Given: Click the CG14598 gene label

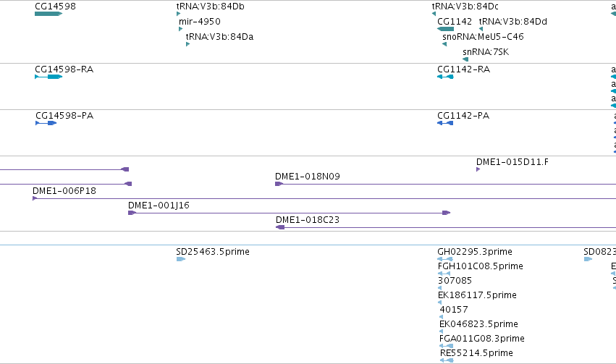Looking at the screenshot, I should point(55,7).
